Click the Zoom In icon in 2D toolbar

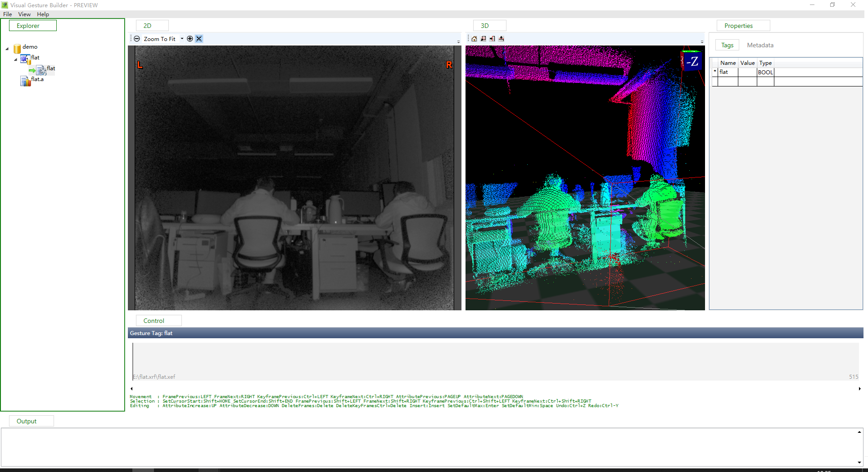pyautogui.click(x=190, y=39)
